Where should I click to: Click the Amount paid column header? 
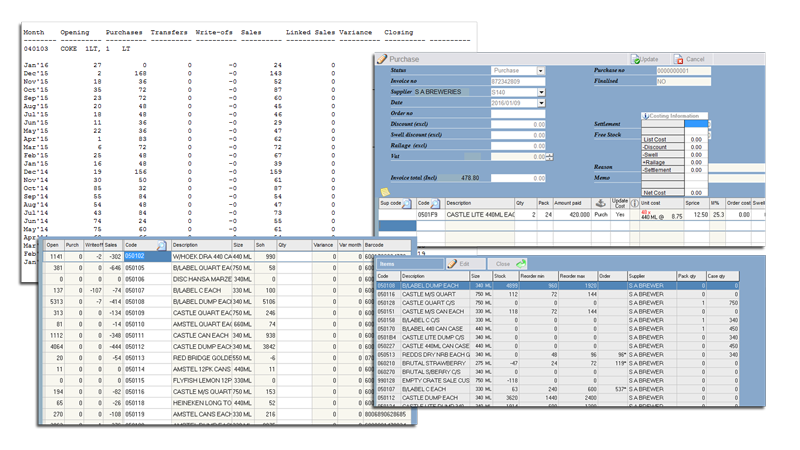[572, 203]
